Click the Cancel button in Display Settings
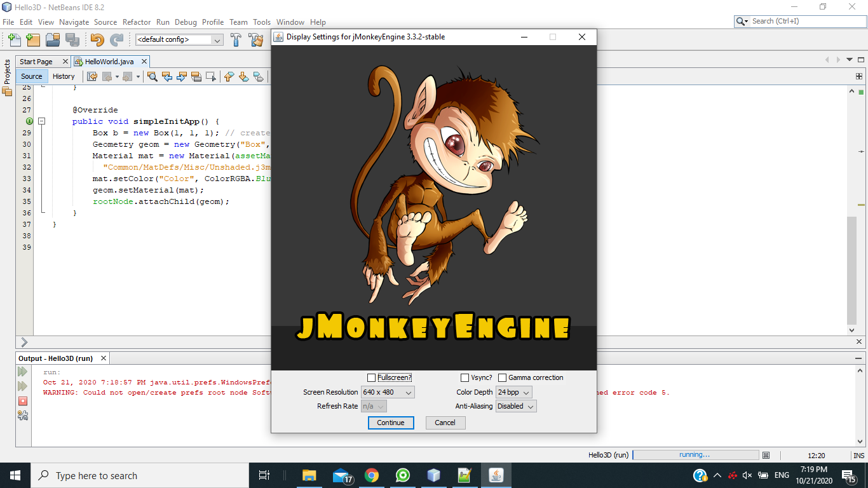Screen dimensions: 868x488 445,423
